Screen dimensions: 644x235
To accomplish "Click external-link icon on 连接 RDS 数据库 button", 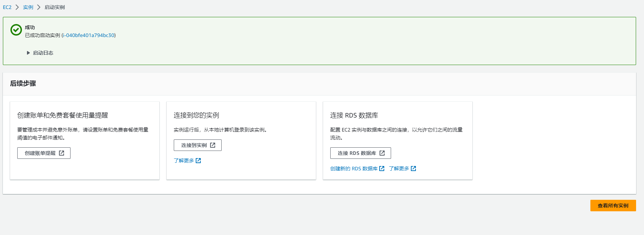I will pyautogui.click(x=382, y=153).
